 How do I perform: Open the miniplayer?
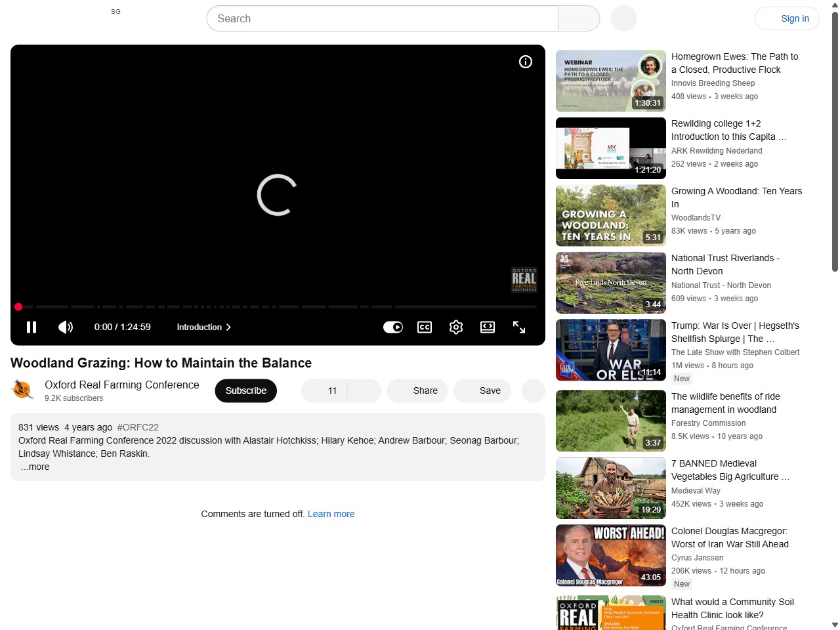(487, 327)
